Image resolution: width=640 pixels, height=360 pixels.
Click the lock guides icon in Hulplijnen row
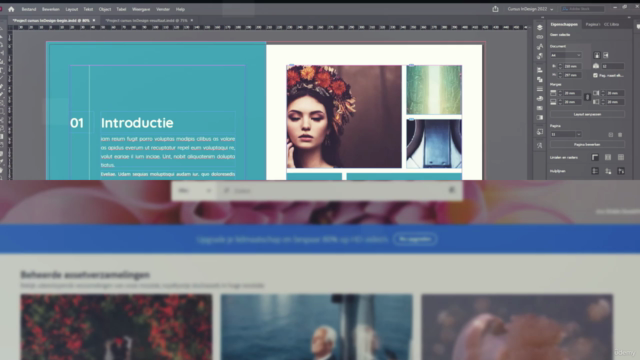click(x=608, y=171)
